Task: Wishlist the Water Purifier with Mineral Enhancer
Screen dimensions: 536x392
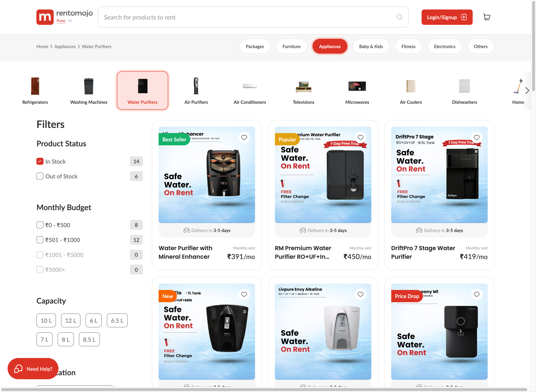Action: [244, 137]
